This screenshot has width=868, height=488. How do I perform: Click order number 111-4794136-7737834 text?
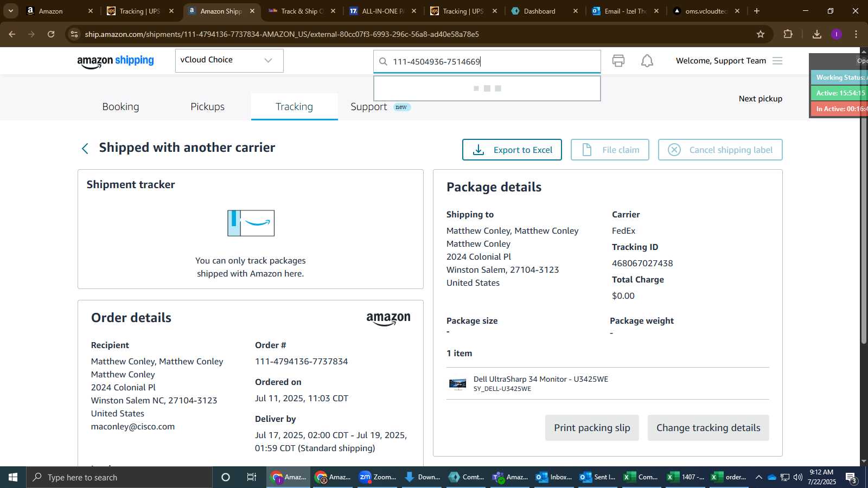[301, 362]
